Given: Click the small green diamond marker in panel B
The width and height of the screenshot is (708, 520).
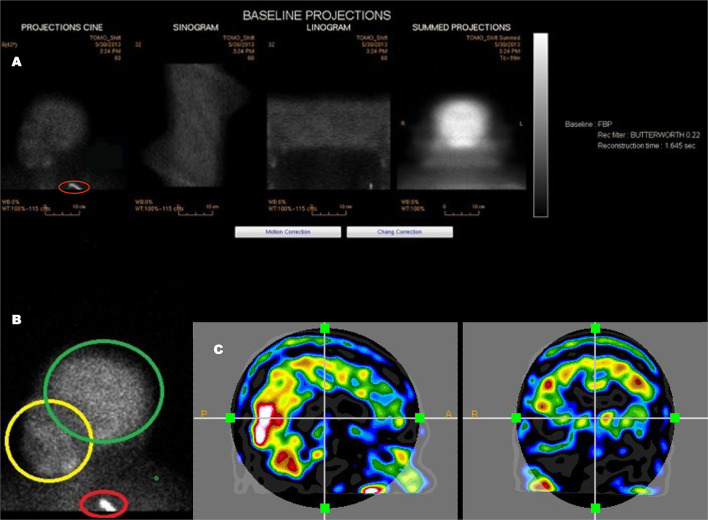Looking at the screenshot, I should click(x=156, y=478).
